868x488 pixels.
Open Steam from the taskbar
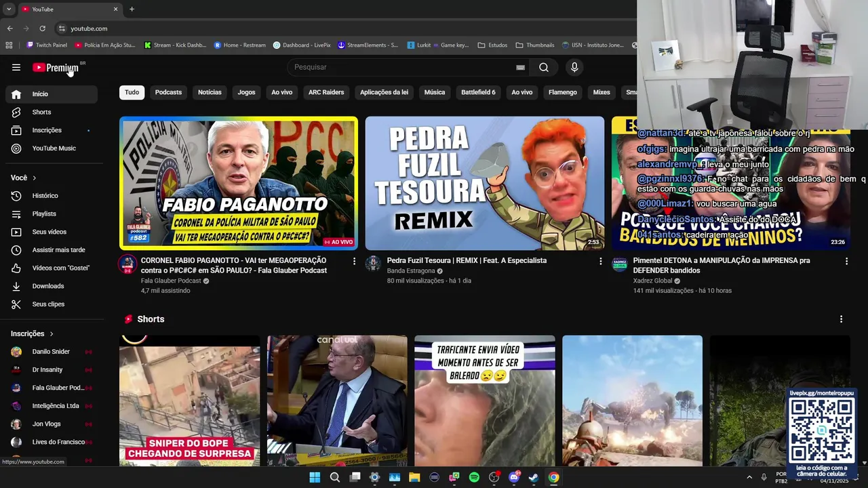[x=534, y=477]
